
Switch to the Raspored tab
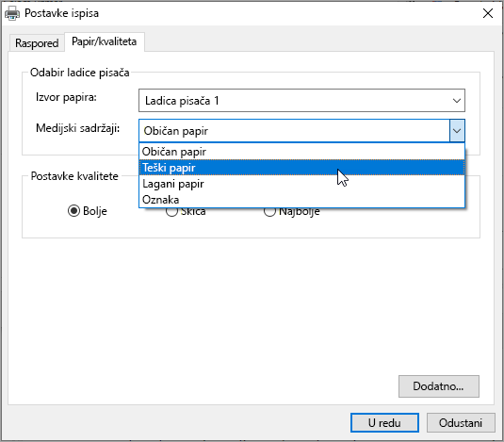37,43
